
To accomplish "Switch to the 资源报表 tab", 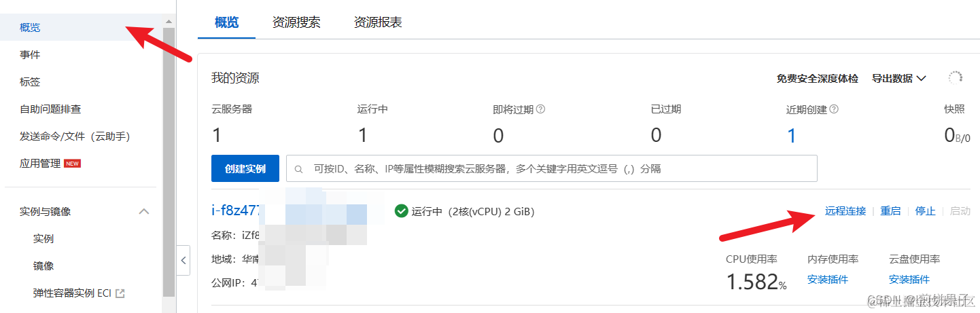I will pyautogui.click(x=378, y=22).
